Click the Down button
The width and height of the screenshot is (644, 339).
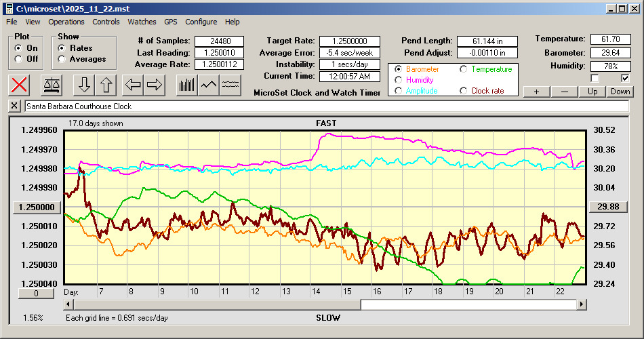(x=620, y=92)
